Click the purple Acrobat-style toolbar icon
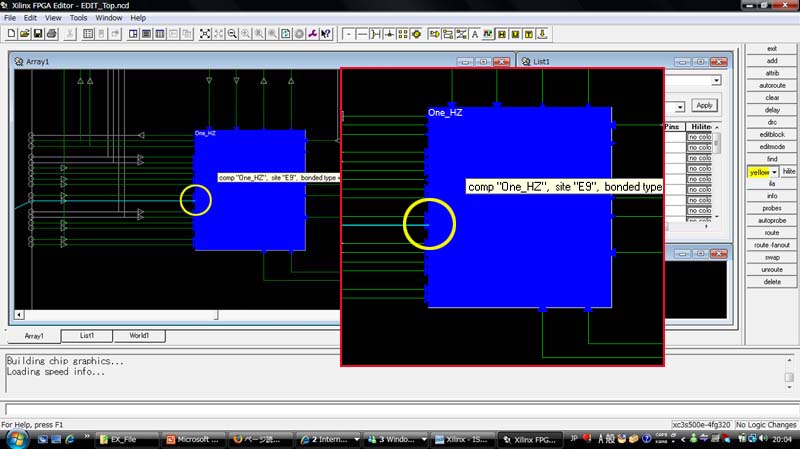The width and height of the screenshot is (800, 449). [312, 34]
